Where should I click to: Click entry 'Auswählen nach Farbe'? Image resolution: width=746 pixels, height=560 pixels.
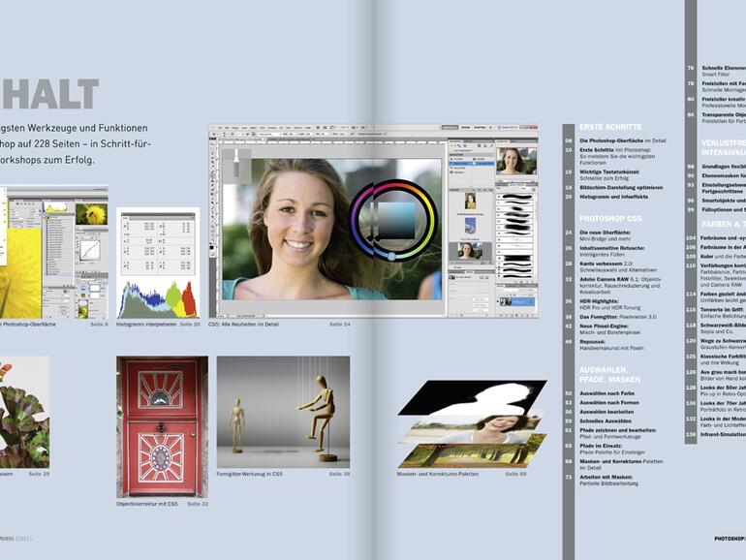[607, 393]
